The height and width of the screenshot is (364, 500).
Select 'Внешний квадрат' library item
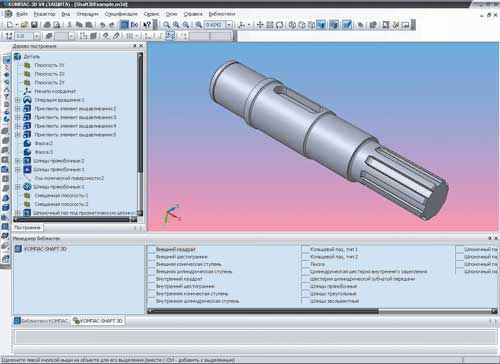(x=176, y=249)
